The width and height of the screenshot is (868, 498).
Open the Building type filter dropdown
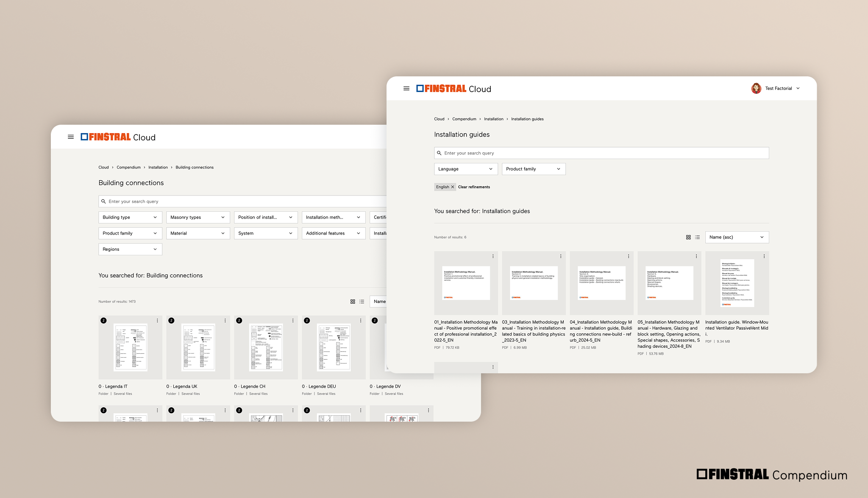pyautogui.click(x=130, y=217)
